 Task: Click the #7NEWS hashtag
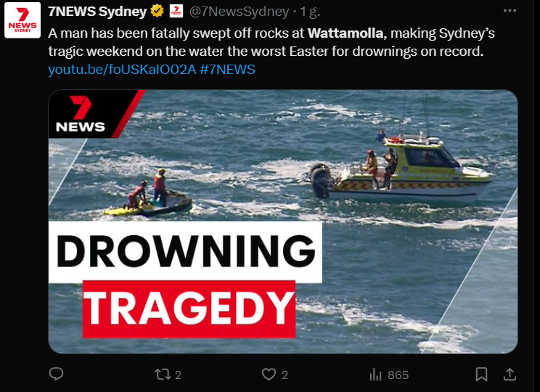point(227,69)
